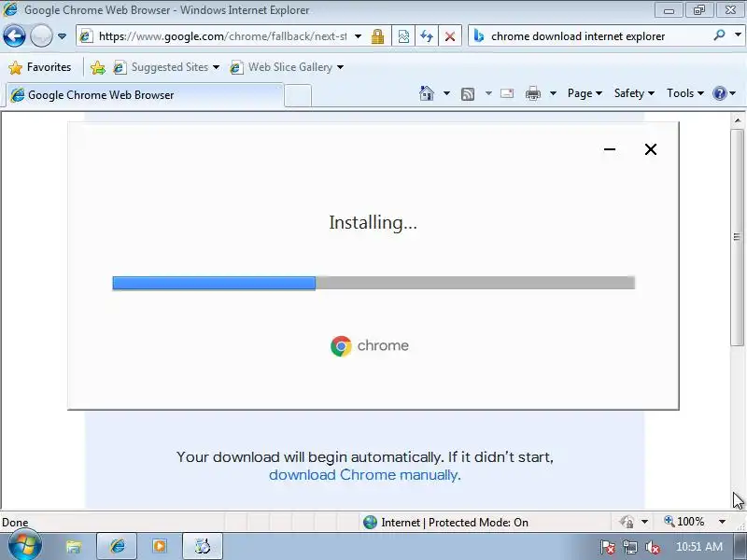Go back with the Back arrow button
The width and height of the screenshot is (747, 560).
(14, 35)
